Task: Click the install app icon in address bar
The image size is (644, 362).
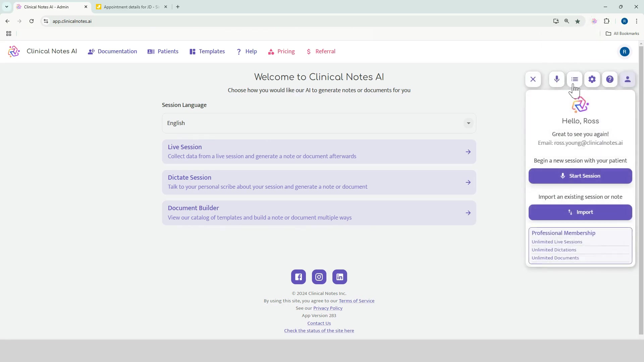Action: coord(556,21)
